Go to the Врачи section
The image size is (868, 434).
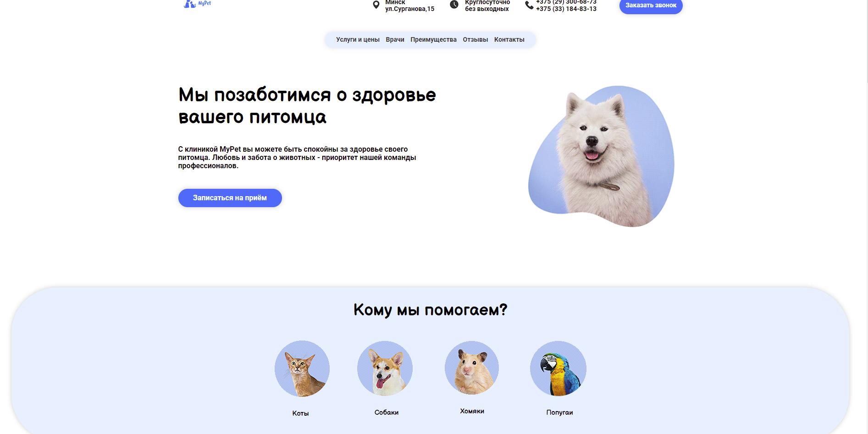point(395,40)
